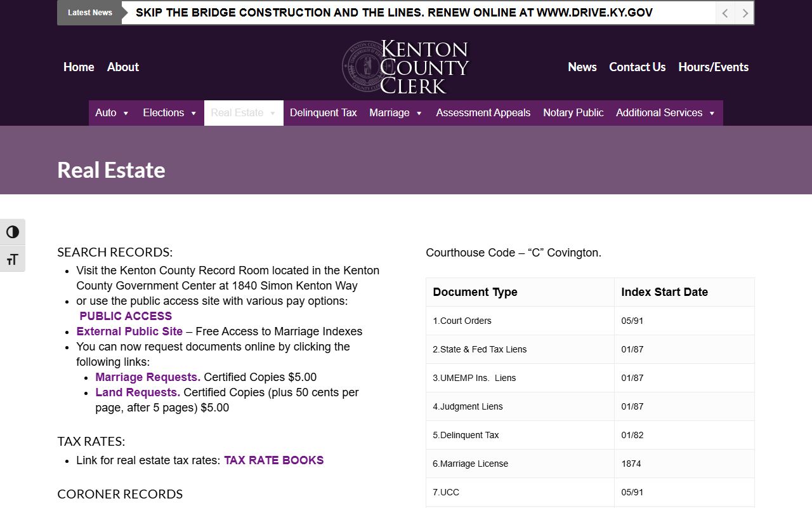Show previous news item arrow

point(725,13)
